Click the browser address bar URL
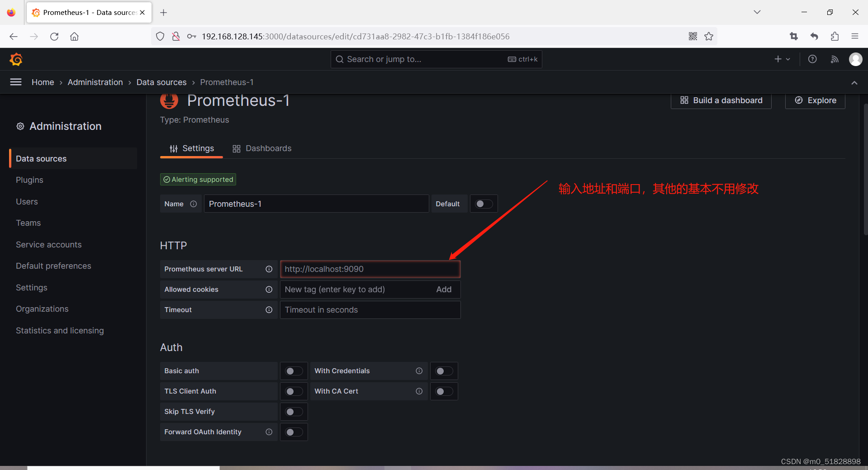Screen dimensions: 868x470 click(x=356, y=37)
